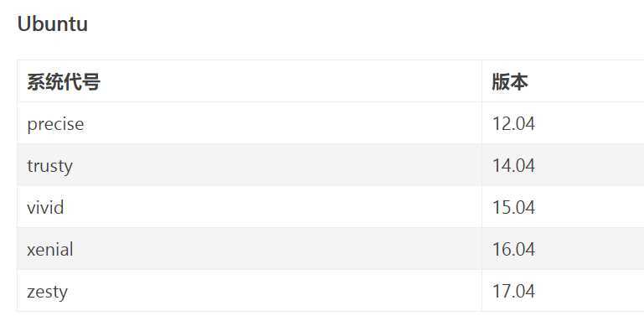The height and width of the screenshot is (316, 644).
Task: Click the word trusty in table
Action: click(49, 166)
